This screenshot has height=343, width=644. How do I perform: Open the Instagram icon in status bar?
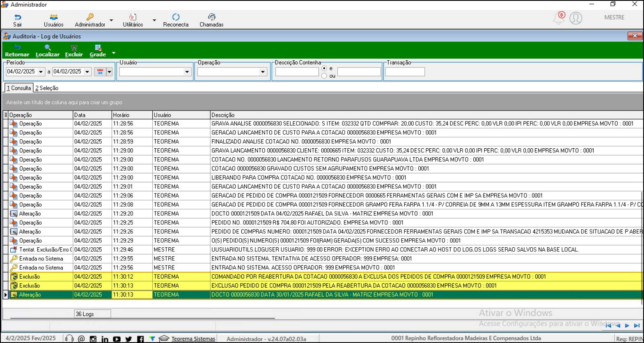pos(93,339)
